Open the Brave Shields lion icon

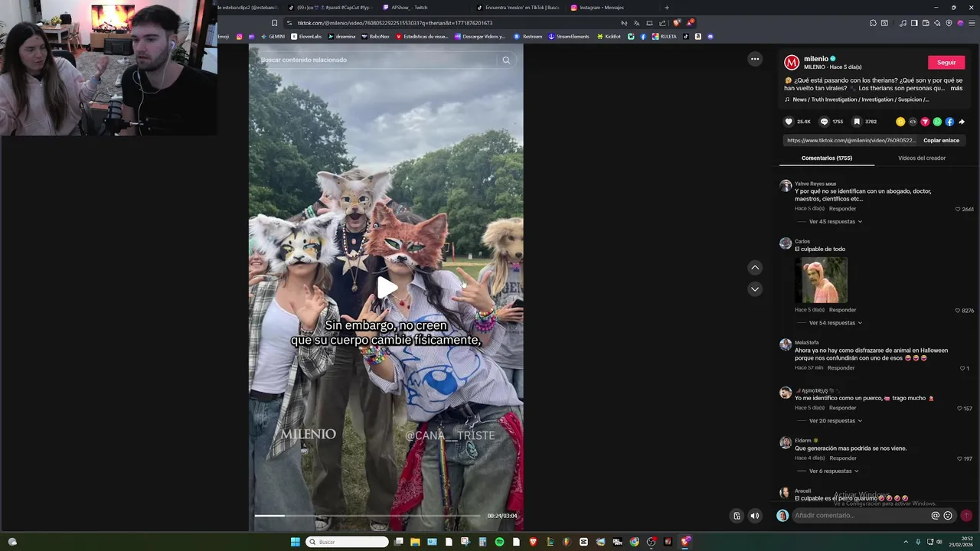pos(678,23)
